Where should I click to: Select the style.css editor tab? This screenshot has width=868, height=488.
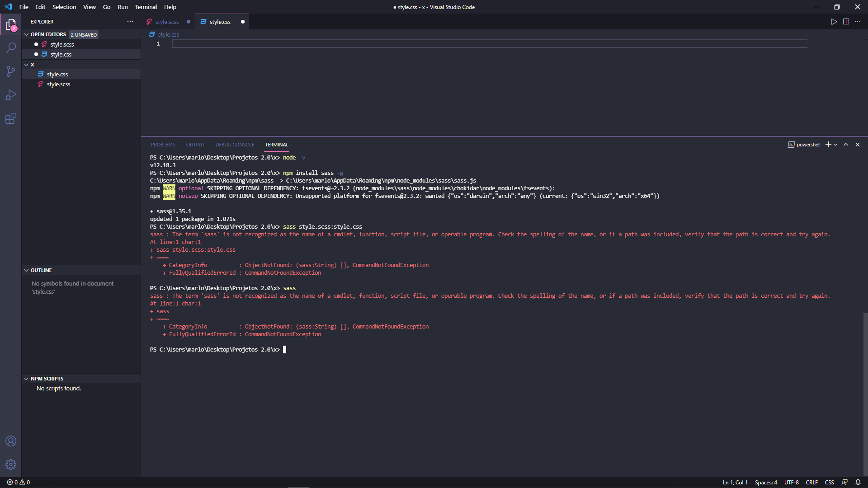222,22
